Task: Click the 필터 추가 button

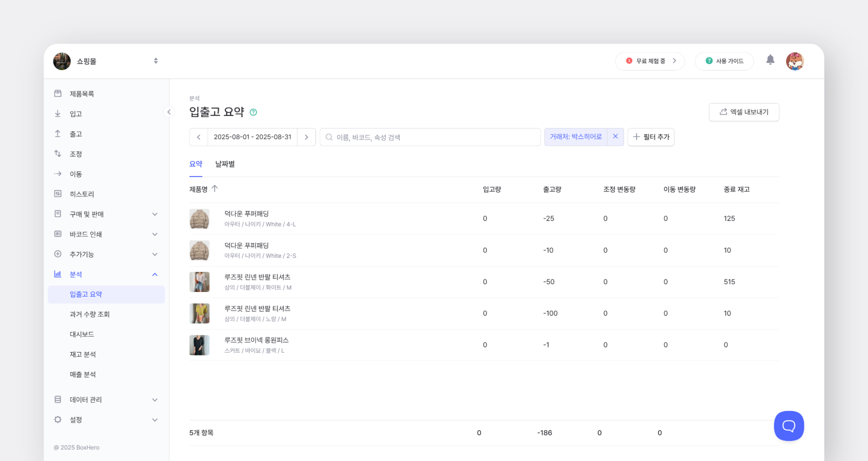Action: pyautogui.click(x=651, y=137)
